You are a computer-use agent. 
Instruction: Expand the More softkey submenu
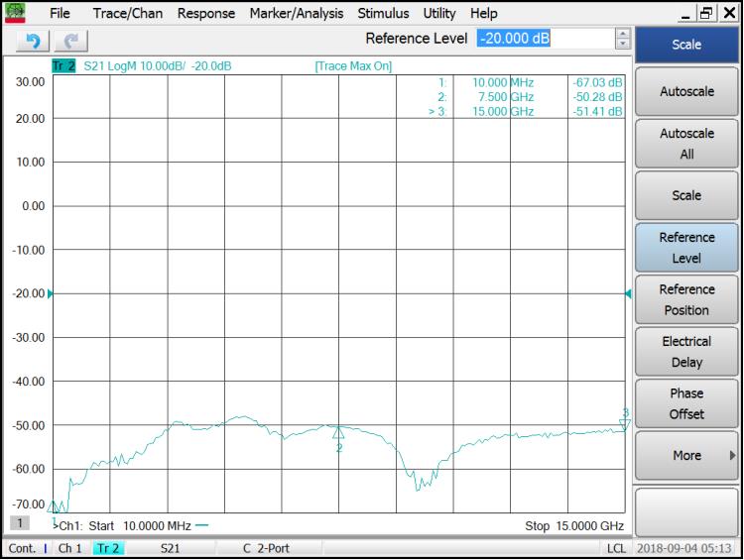pyautogui.click(x=686, y=456)
